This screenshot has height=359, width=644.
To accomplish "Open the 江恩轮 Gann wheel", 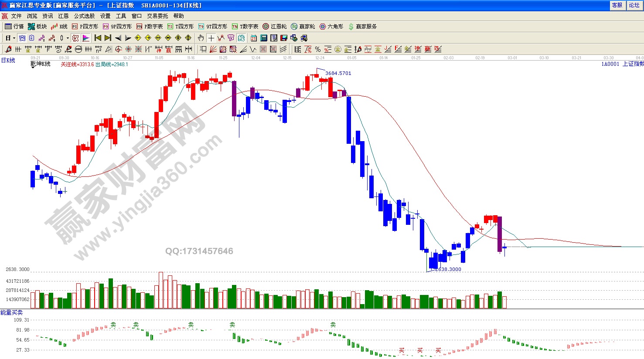I will click(275, 27).
